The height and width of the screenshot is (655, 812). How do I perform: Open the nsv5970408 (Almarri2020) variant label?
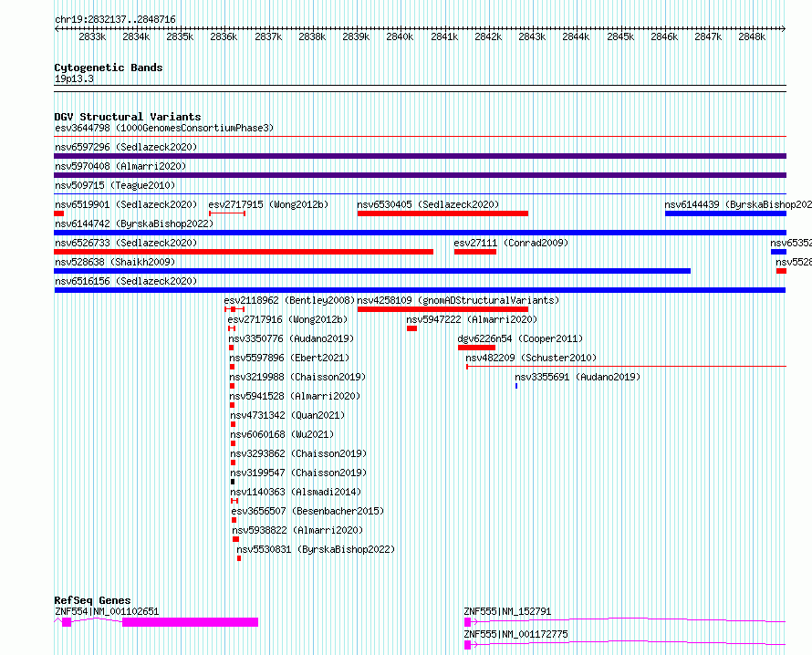[x=120, y=166]
